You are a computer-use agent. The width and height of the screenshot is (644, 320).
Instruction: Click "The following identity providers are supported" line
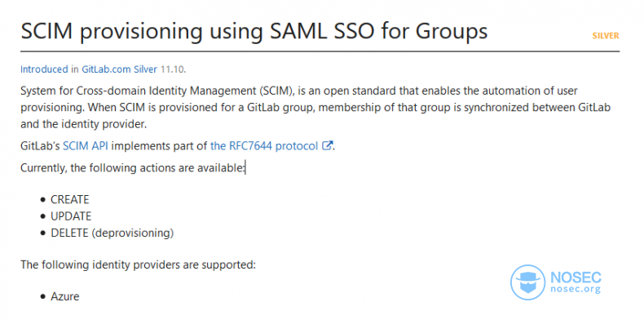[x=138, y=264]
